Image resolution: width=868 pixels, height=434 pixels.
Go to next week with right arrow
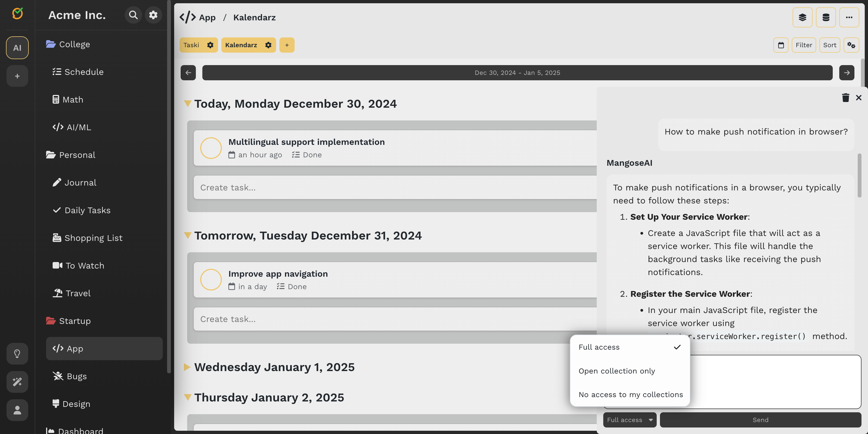(x=846, y=72)
